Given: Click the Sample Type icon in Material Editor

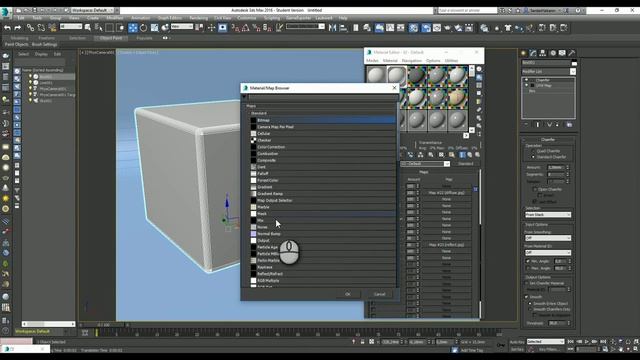Looking at the screenshot, I should [479, 69].
